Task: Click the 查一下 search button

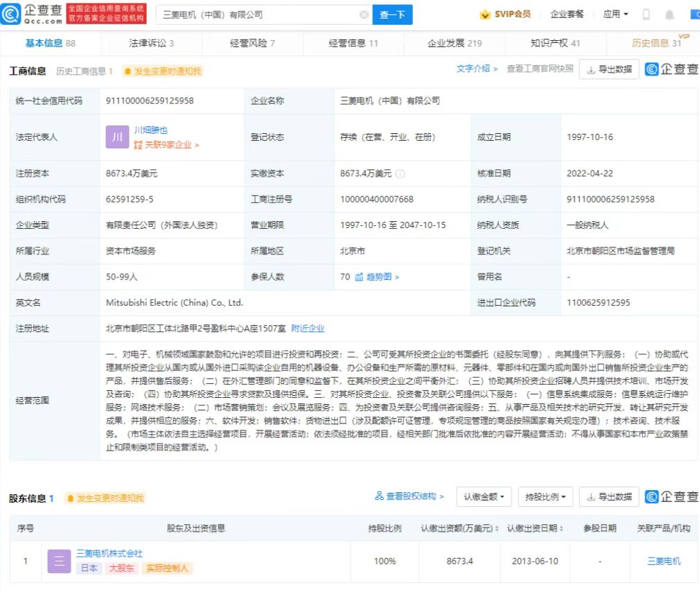Action: pyautogui.click(x=392, y=15)
